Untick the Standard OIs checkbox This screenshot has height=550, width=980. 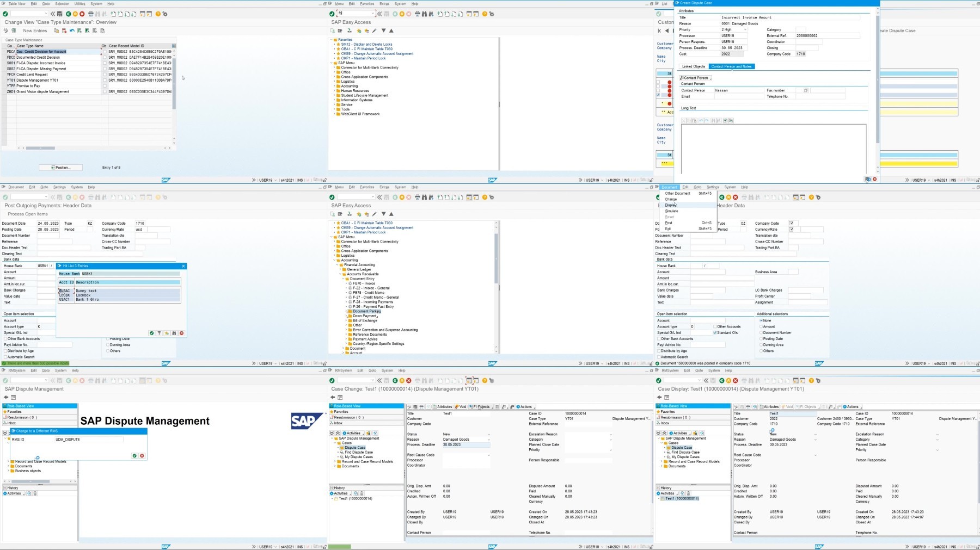tap(715, 332)
